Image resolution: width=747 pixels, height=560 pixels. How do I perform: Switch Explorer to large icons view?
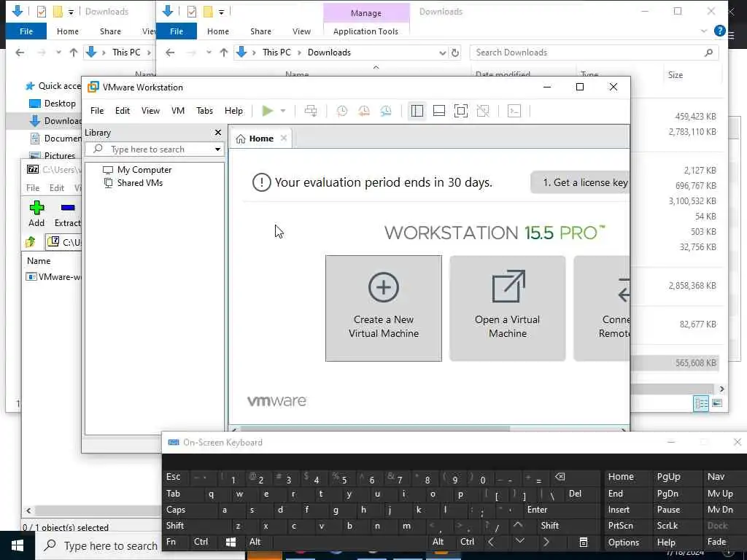717,403
